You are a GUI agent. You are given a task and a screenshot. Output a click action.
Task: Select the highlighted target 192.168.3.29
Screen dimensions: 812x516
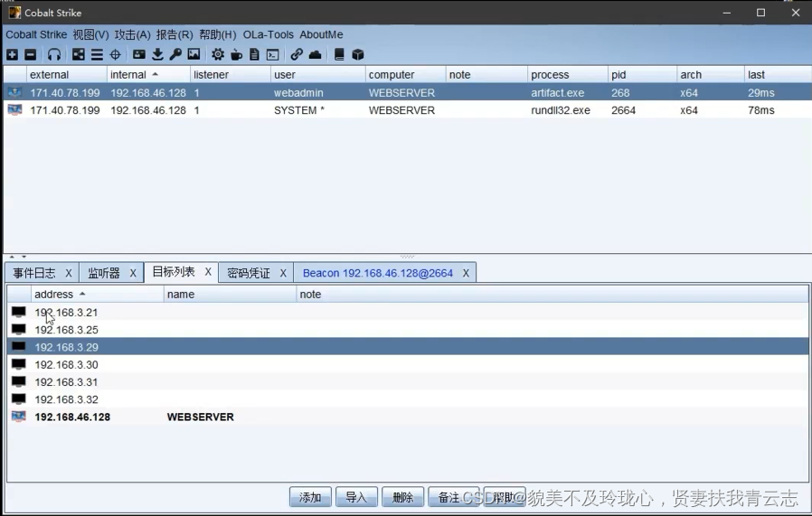tap(408, 347)
